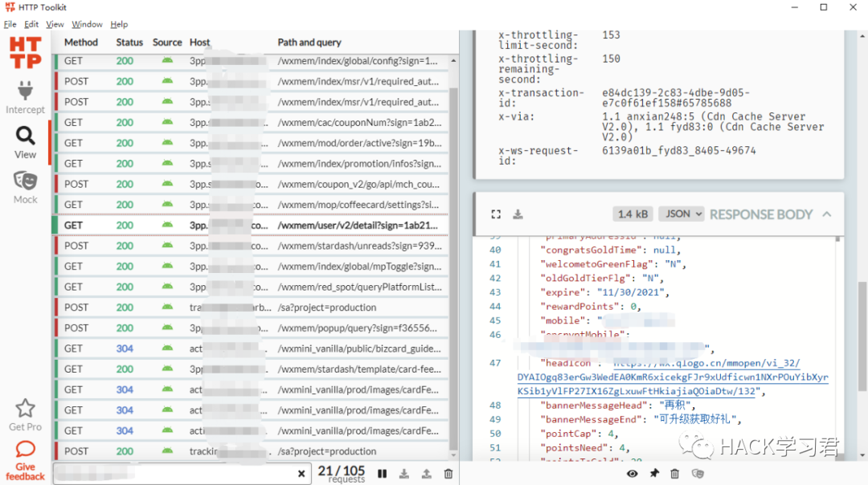Open Give feedback from sidebar
This screenshot has width=868, height=485.
[25, 459]
